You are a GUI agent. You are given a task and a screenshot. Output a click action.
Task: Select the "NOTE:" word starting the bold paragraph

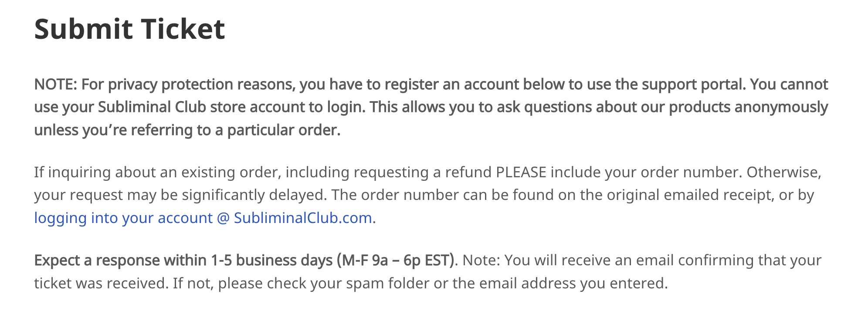coord(56,84)
